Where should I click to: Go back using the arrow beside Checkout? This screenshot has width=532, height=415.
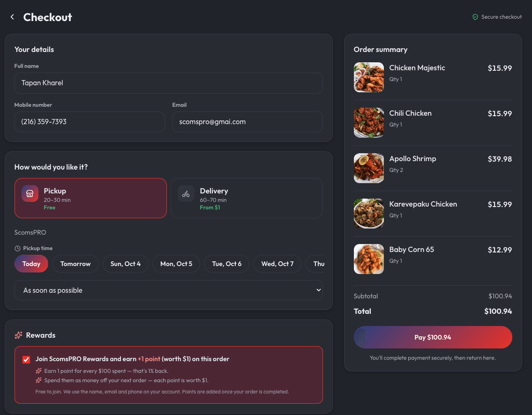(12, 17)
